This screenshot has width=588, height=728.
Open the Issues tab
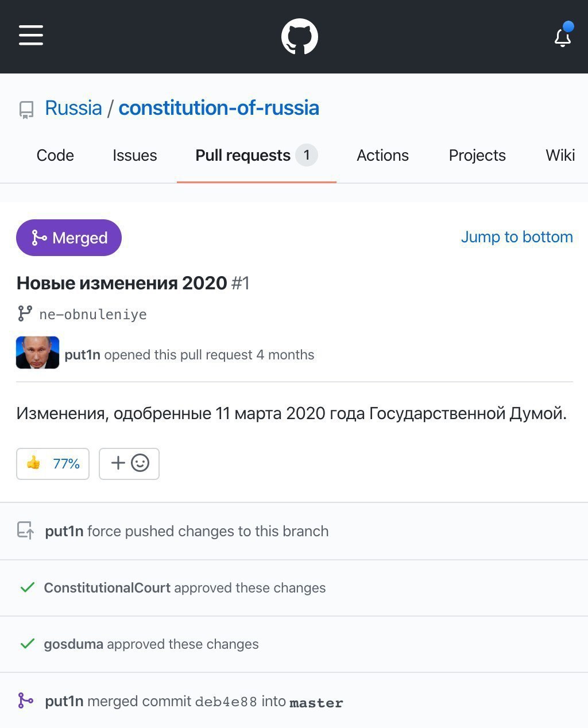(x=135, y=156)
